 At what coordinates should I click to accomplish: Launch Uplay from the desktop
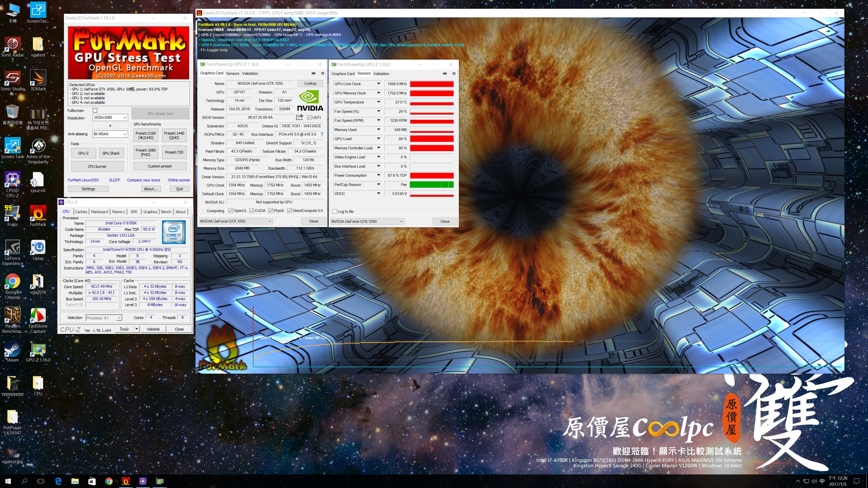click(38, 250)
